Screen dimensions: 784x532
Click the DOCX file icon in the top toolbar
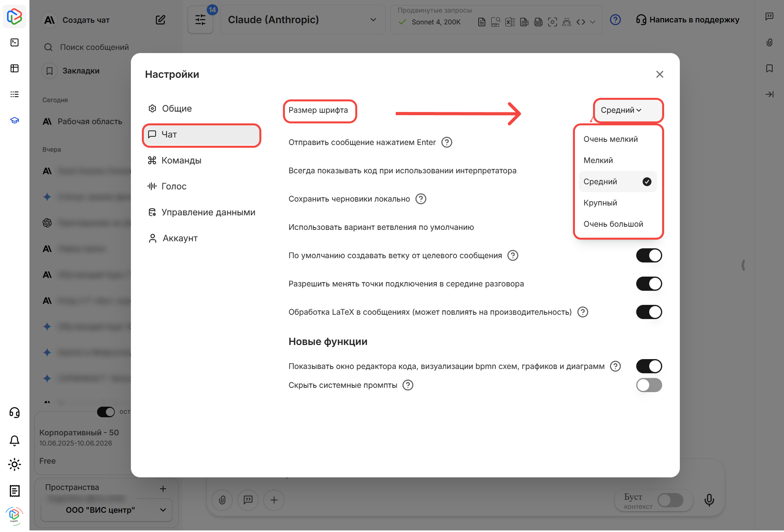click(538, 22)
